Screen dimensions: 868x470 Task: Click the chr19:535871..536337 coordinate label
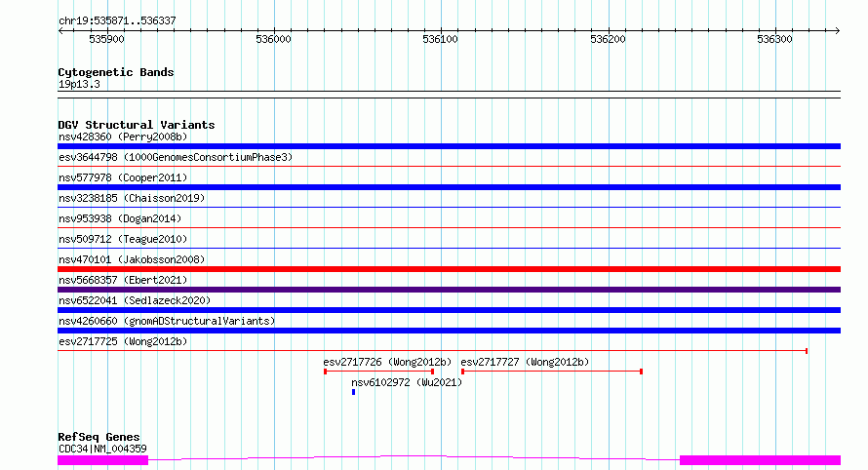(x=117, y=20)
